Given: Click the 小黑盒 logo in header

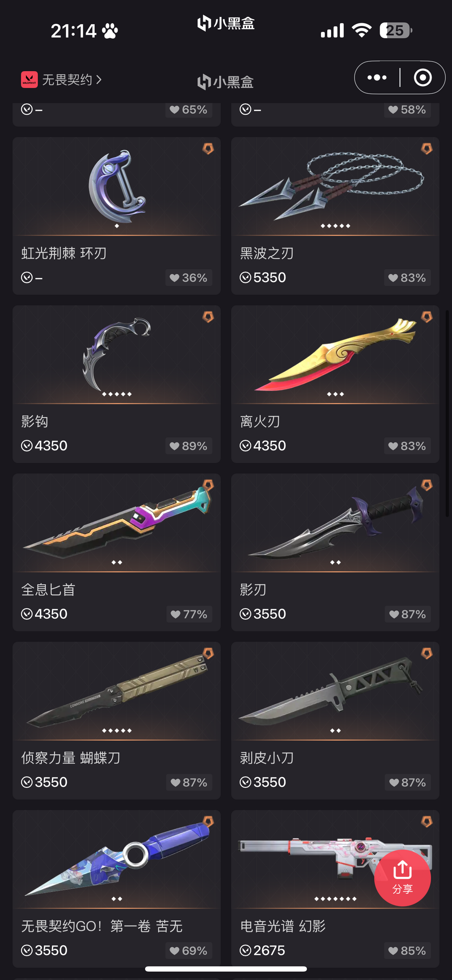Looking at the screenshot, I should point(226,82).
